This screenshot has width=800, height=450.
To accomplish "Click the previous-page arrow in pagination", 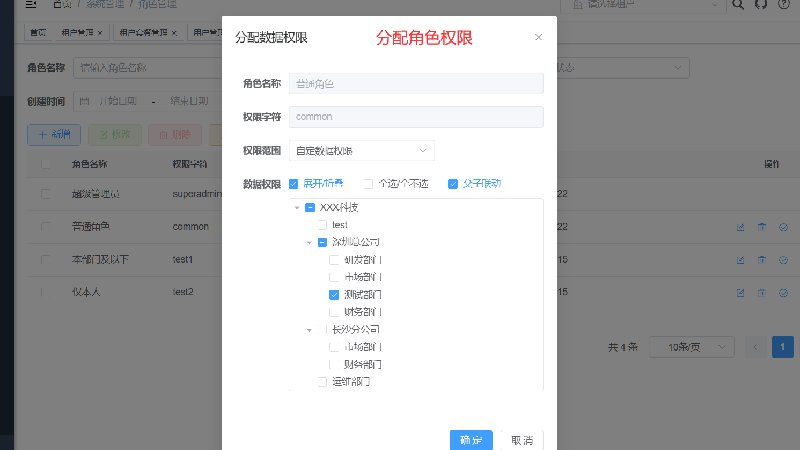I will tap(756, 347).
